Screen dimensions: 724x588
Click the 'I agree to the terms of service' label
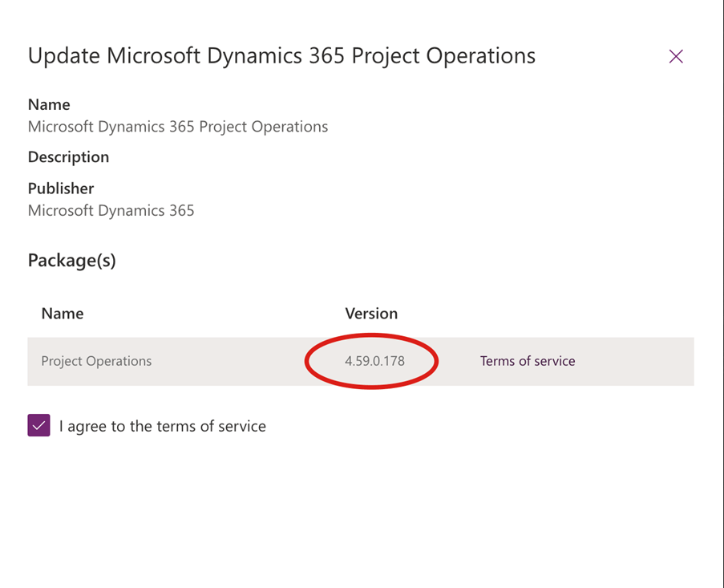pyautogui.click(x=163, y=426)
